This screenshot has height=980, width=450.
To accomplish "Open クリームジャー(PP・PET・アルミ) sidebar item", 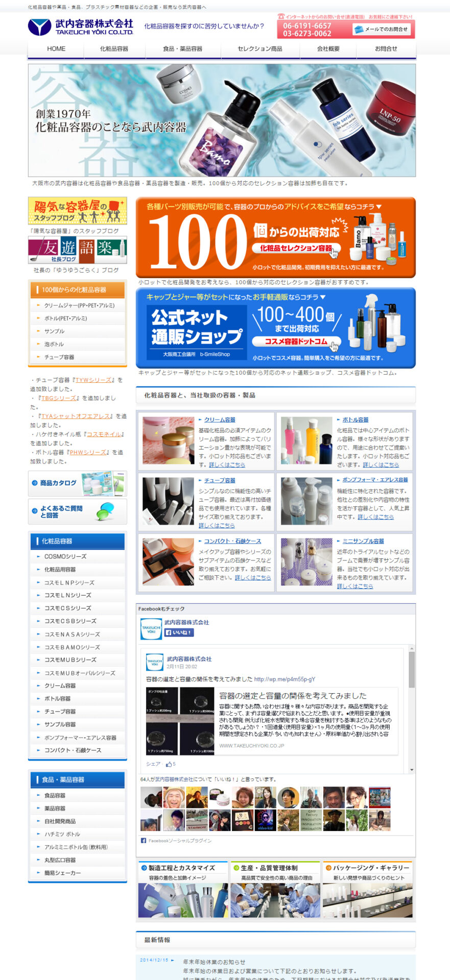I will click(78, 305).
